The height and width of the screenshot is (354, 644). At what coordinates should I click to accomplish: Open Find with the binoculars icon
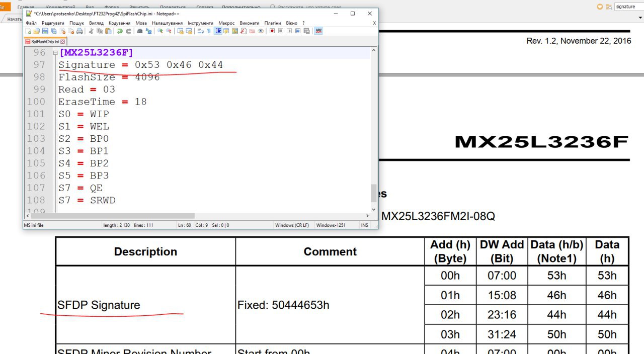point(140,31)
